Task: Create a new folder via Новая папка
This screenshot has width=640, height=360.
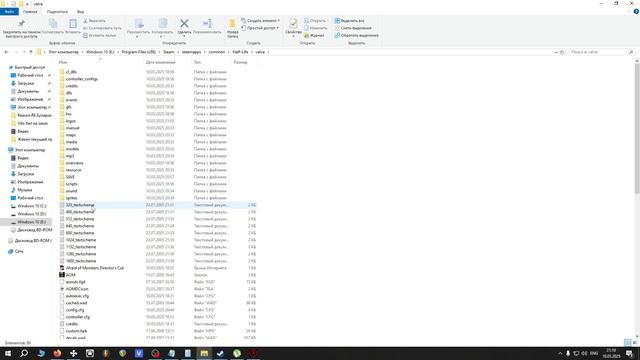Action: (x=233, y=28)
